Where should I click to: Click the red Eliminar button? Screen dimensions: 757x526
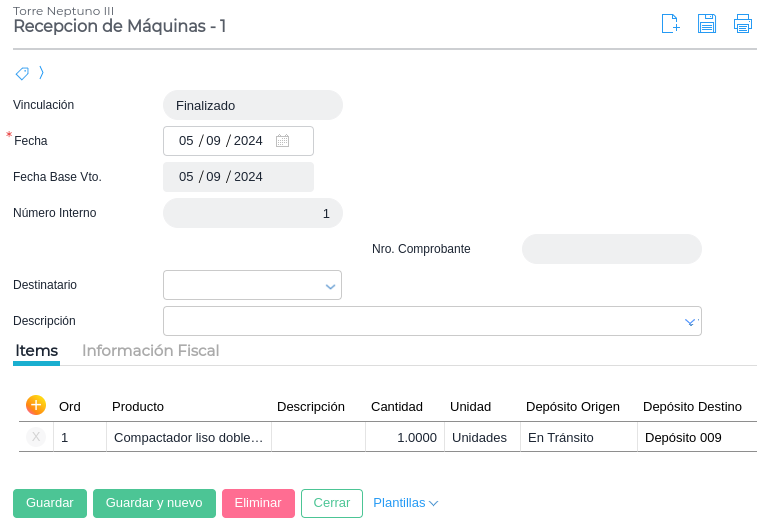pos(258,503)
